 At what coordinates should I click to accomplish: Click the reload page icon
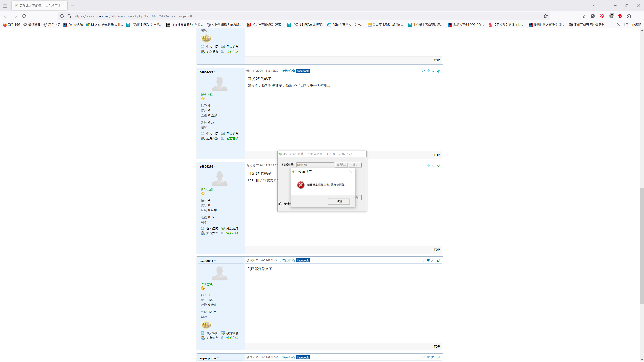pos(24,16)
